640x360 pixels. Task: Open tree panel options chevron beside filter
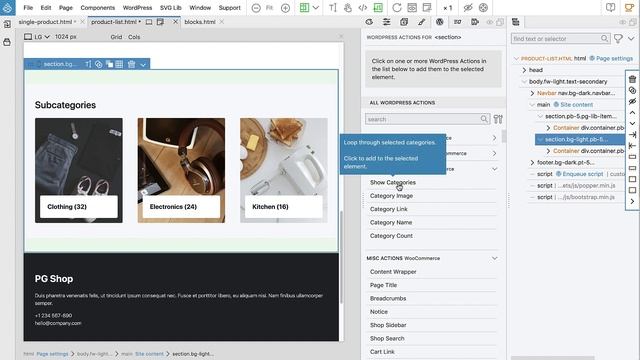631,39
